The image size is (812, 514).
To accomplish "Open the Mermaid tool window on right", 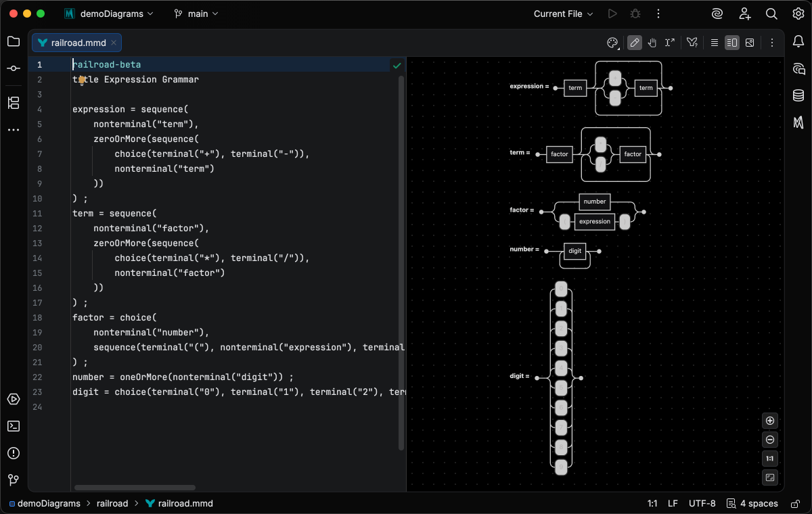I will [x=798, y=122].
